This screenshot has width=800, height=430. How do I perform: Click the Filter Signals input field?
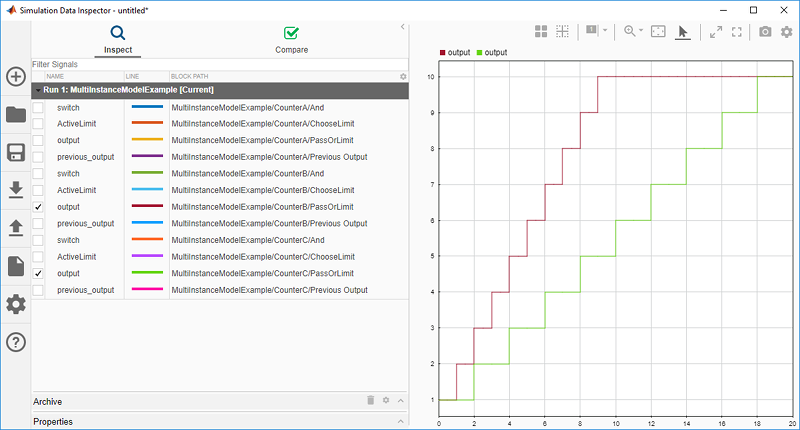(x=220, y=64)
